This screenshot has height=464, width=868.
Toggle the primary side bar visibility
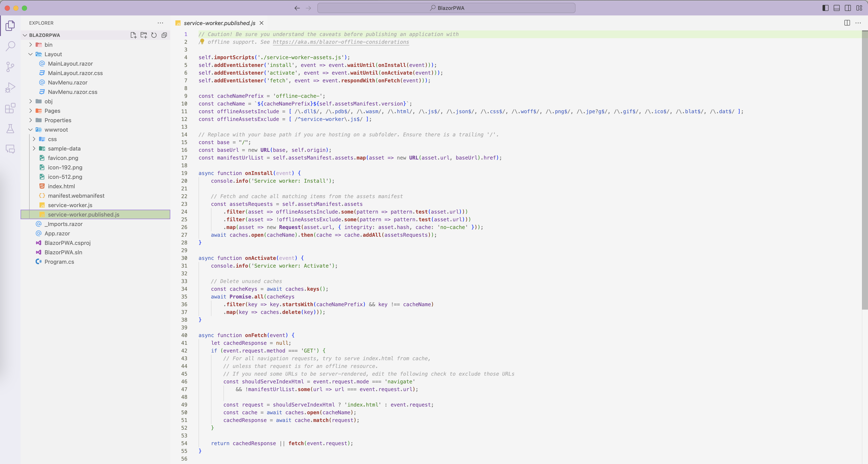coord(825,8)
